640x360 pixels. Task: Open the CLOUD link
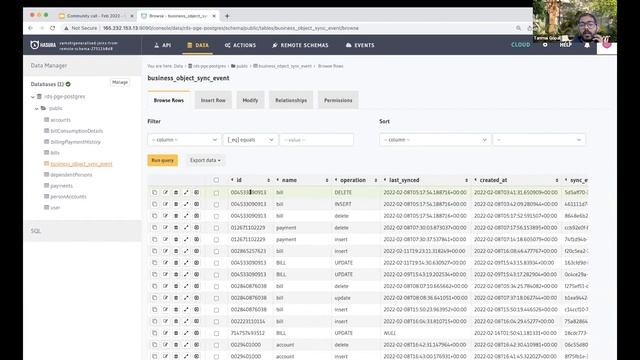[x=520, y=45]
